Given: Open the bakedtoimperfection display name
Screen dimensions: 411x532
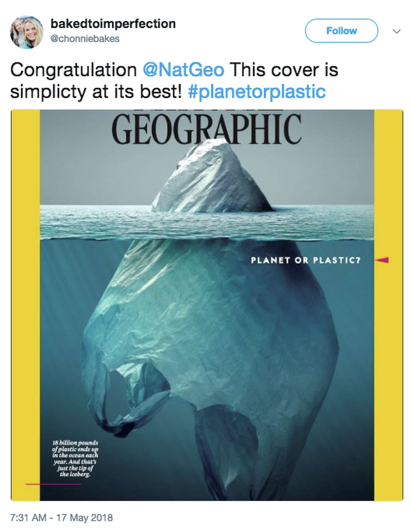Looking at the screenshot, I should click(x=113, y=24).
